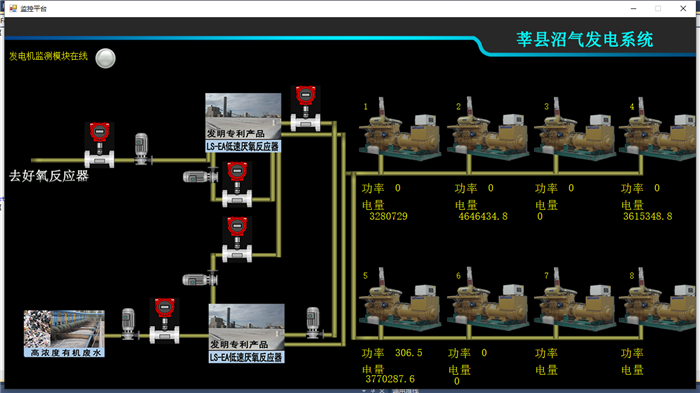
Task: Select generator number 3 icon
Action: point(575,130)
